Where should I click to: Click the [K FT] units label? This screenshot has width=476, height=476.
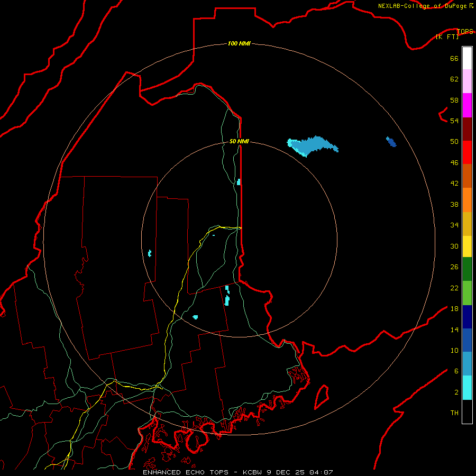pos(447,36)
